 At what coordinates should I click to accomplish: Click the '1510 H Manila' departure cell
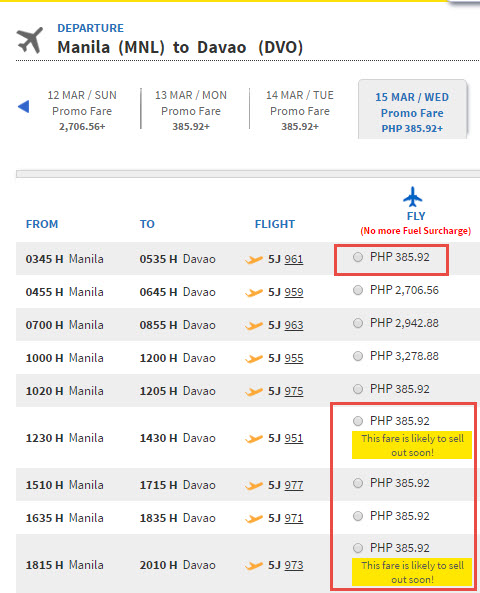(x=64, y=485)
